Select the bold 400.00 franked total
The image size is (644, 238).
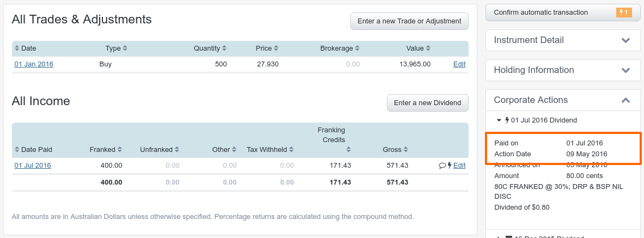coord(111,182)
